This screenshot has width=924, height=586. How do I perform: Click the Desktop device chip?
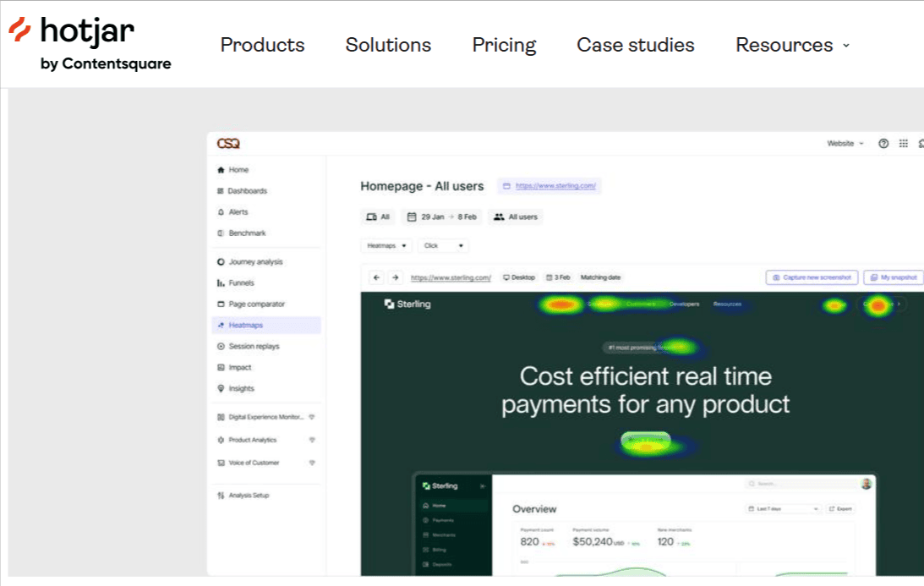point(519,277)
